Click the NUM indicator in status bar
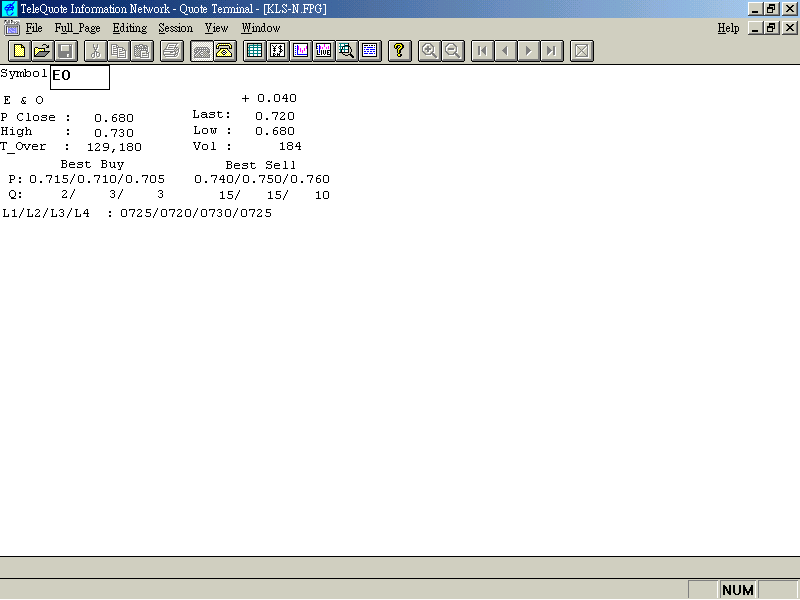Viewport: 800px width, 600px height. pyautogui.click(x=738, y=590)
